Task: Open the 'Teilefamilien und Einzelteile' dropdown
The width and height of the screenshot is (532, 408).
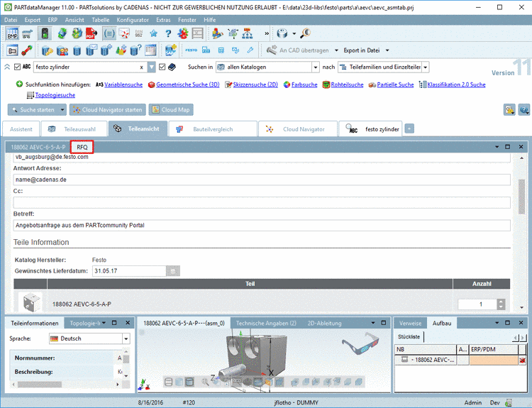Action: point(425,67)
